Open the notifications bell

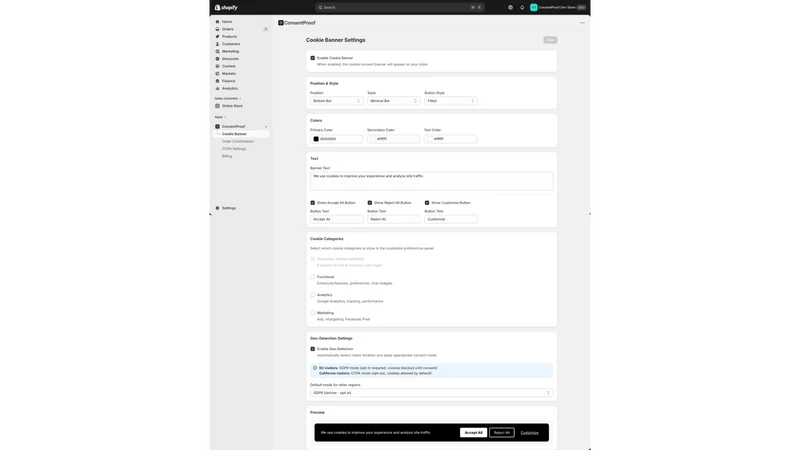click(522, 7)
